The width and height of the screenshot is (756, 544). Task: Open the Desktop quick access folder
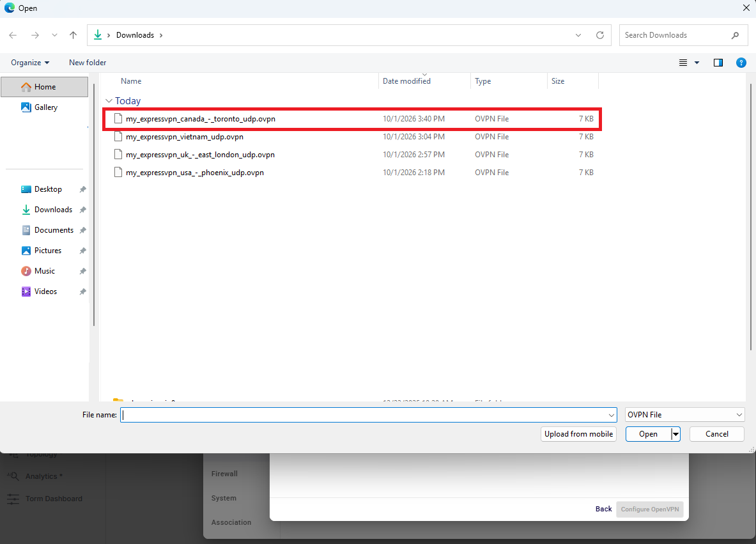tap(48, 189)
